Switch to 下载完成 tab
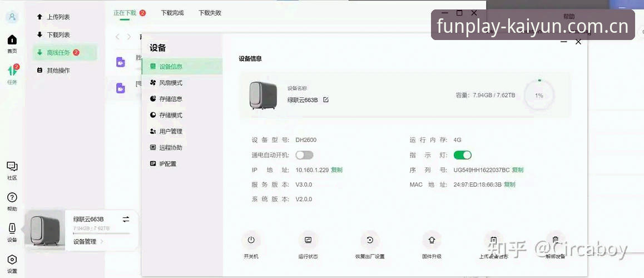Image resolution: width=644 pixels, height=278 pixels. 172,13
